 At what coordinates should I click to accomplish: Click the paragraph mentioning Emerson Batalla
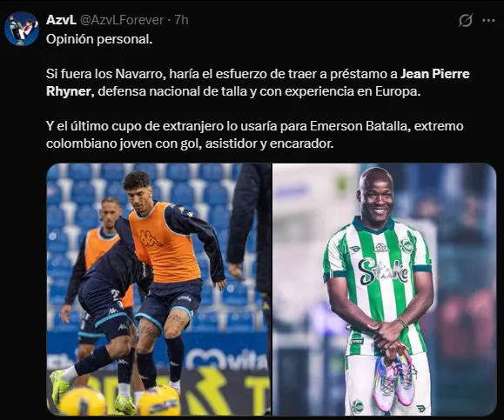coord(254,135)
